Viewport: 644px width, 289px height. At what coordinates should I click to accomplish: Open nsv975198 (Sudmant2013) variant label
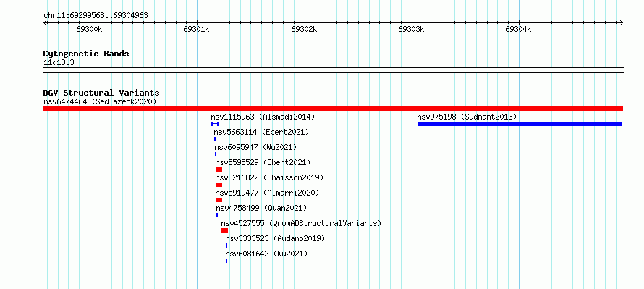[x=467, y=117]
